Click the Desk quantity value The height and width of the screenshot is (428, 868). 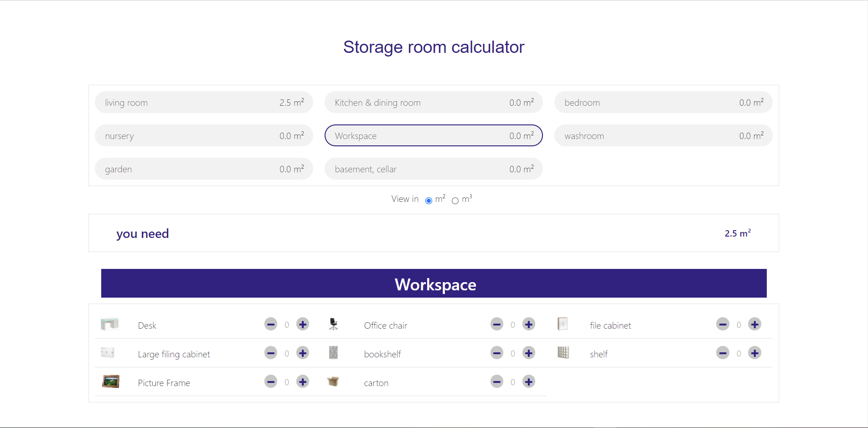click(287, 325)
